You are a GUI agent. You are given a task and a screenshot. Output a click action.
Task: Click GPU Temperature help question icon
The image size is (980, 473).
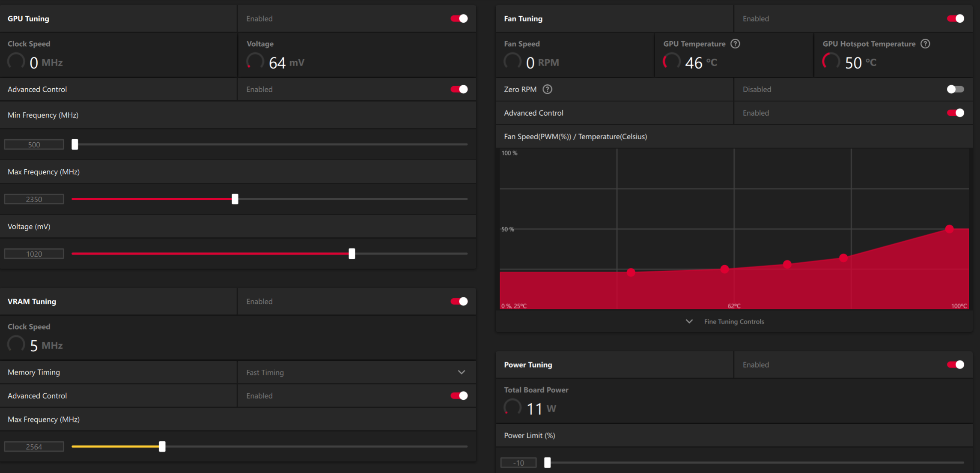pos(735,44)
